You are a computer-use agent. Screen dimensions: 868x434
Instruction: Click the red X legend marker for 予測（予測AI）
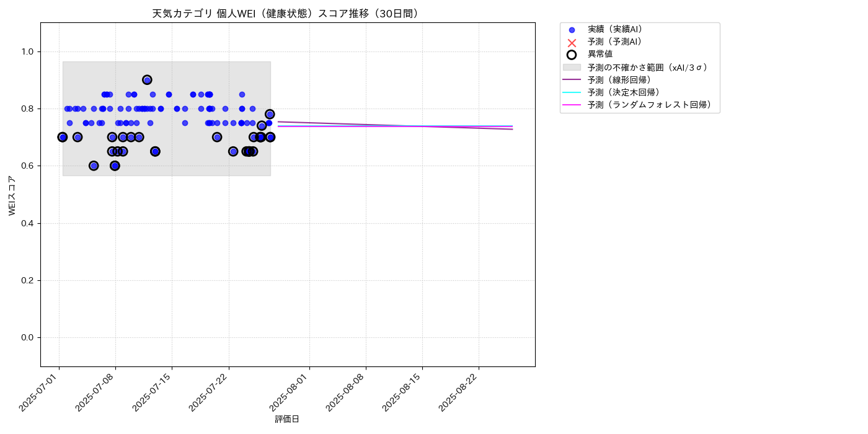(x=572, y=42)
